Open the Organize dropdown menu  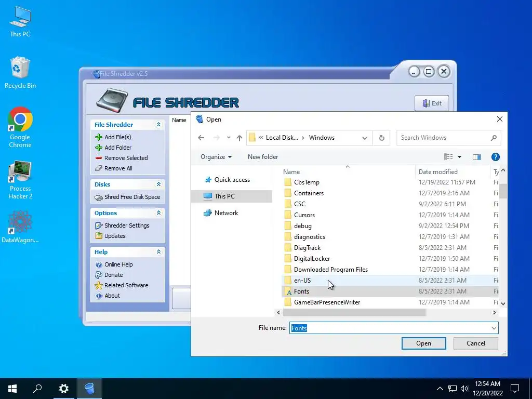point(216,157)
